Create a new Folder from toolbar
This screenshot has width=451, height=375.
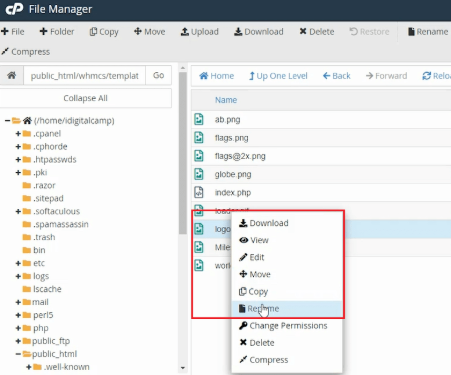57,32
